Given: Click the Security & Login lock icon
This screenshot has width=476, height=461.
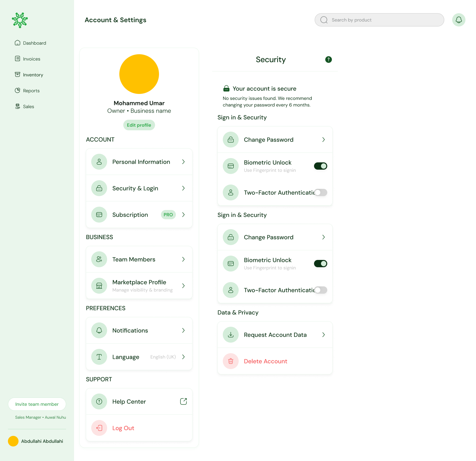Looking at the screenshot, I should [x=99, y=188].
